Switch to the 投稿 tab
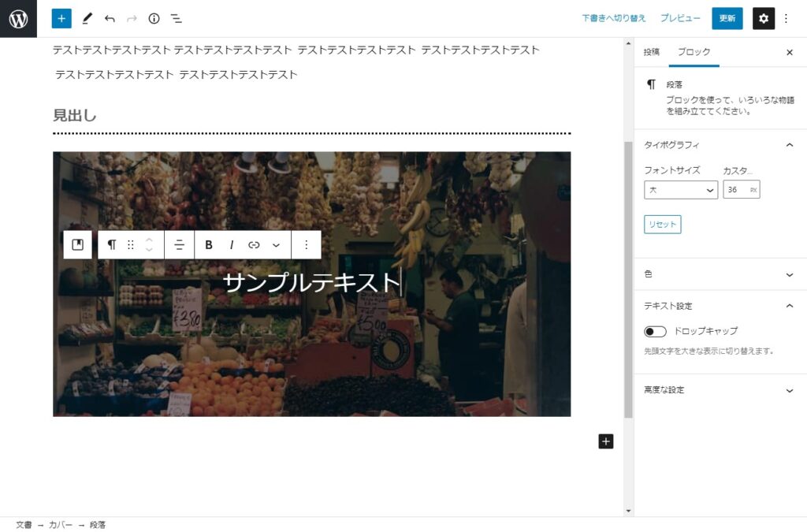The image size is (807, 532). pos(652,52)
